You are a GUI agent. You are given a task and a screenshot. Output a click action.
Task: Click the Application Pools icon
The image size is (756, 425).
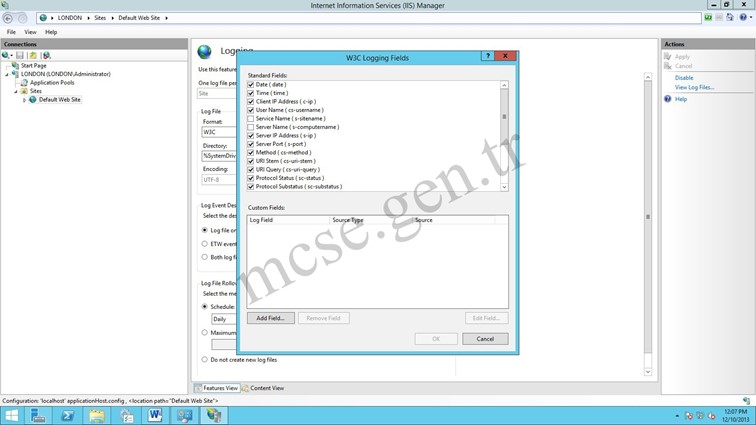24,82
